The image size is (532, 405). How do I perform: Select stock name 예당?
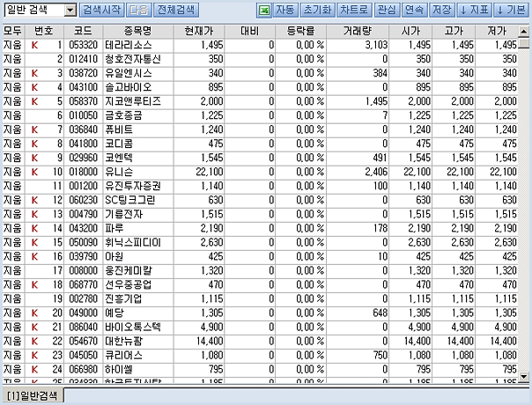coord(115,313)
